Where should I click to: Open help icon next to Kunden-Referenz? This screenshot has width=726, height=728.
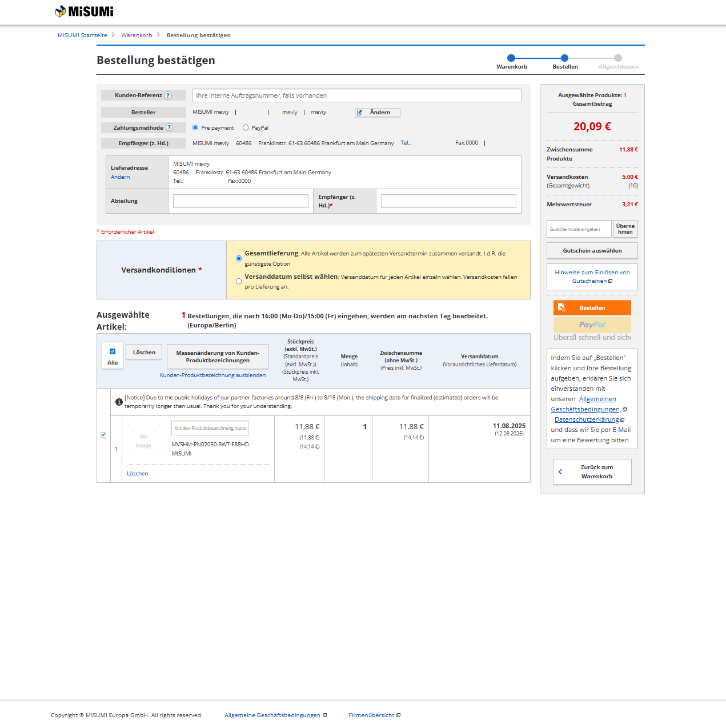point(168,95)
